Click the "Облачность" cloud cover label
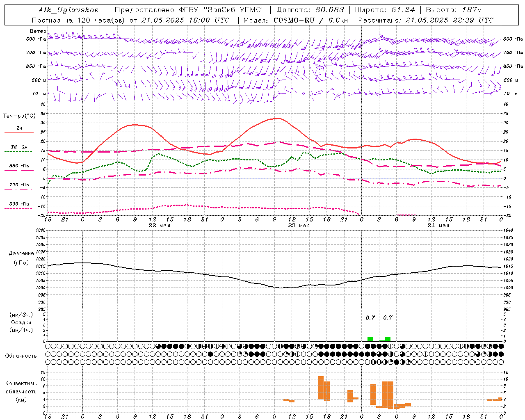Image resolution: width=525 pixels, height=420 pixels. [x=21, y=356]
